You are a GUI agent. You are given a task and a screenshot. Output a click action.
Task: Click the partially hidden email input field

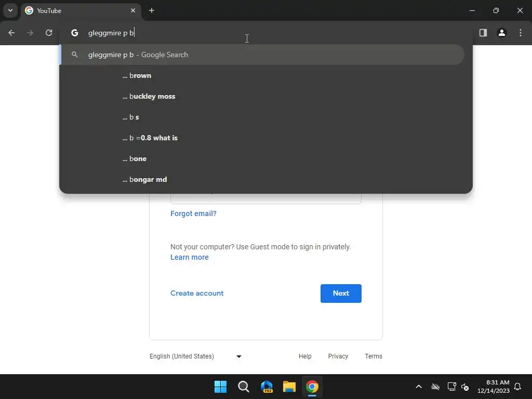click(265, 199)
